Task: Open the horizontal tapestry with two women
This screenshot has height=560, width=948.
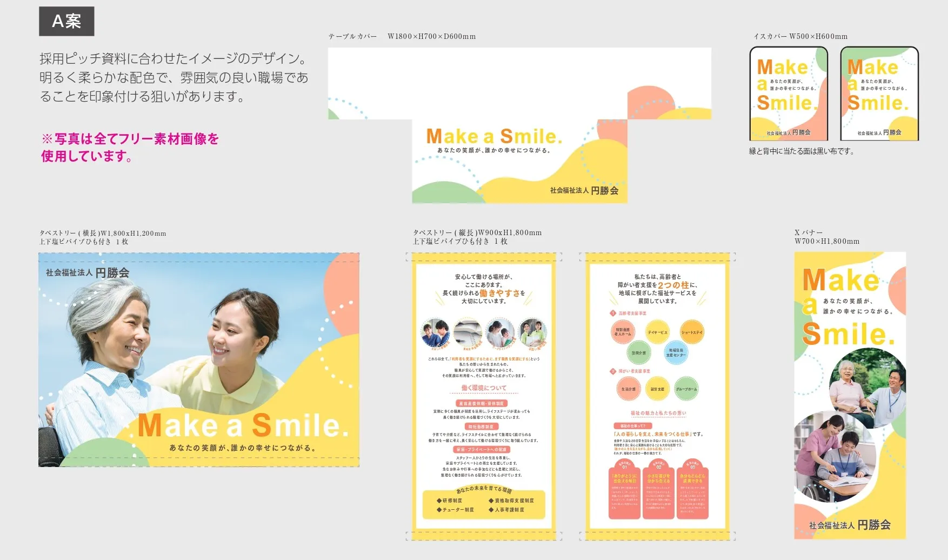Action: 199,359
